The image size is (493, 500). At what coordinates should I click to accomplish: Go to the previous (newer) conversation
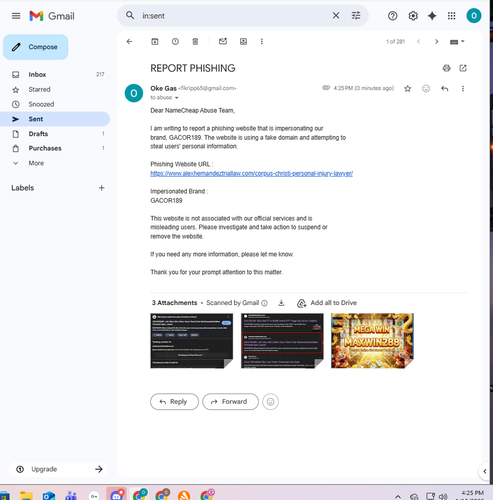[418, 41]
